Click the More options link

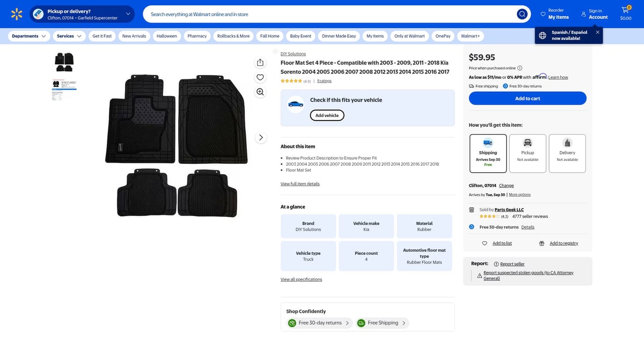[519, 195]
